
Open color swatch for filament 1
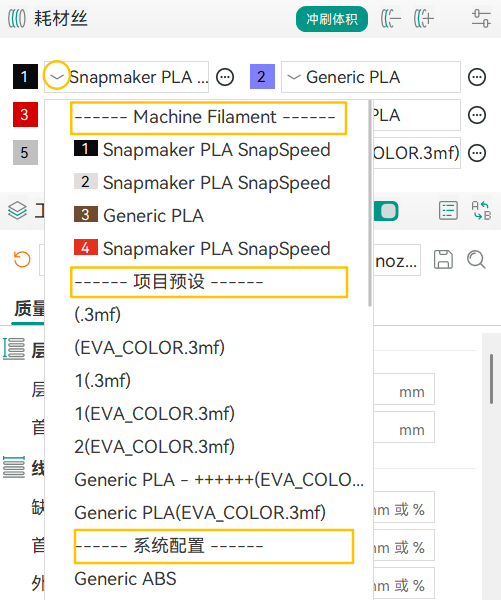pyautogui.click(x=25, y=77)
